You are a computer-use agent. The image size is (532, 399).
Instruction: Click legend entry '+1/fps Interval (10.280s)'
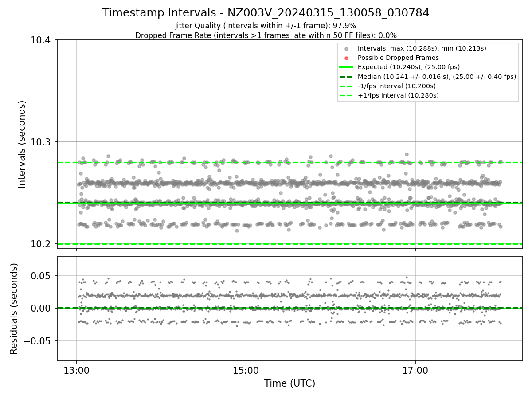pyautogui.click(x=398, y=95)
